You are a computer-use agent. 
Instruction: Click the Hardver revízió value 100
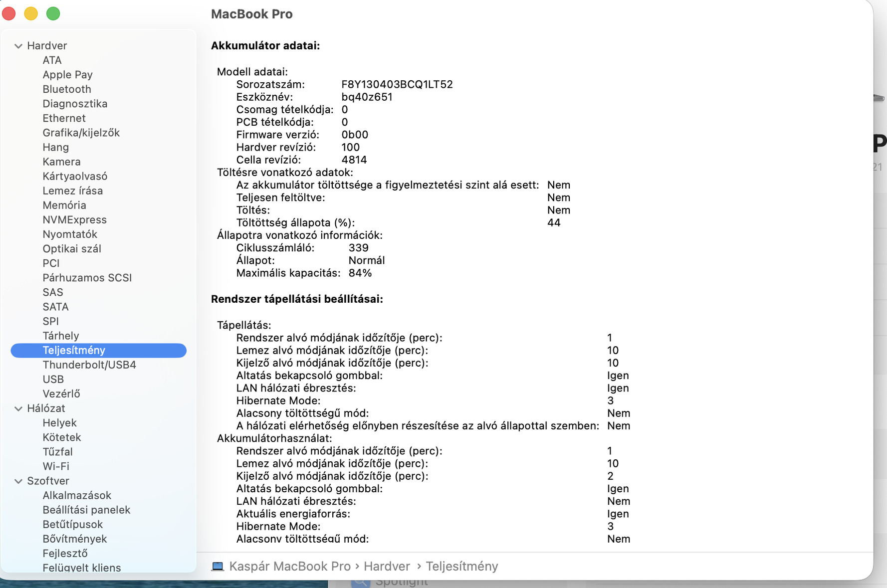[351, 148]
